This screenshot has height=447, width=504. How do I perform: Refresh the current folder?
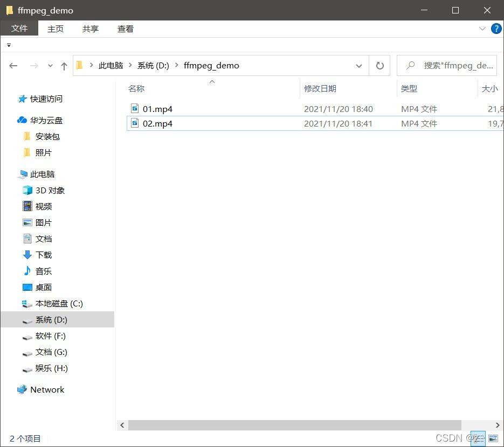click(x=379, y=66)
